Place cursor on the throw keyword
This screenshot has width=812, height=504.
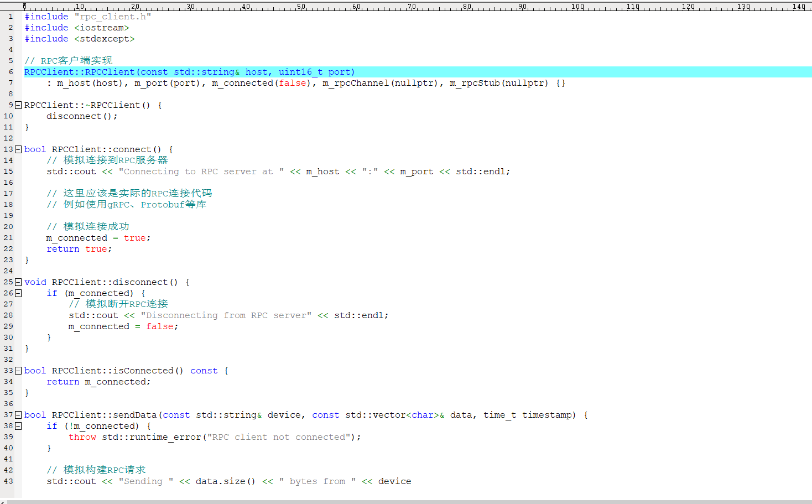coord(82,437)
